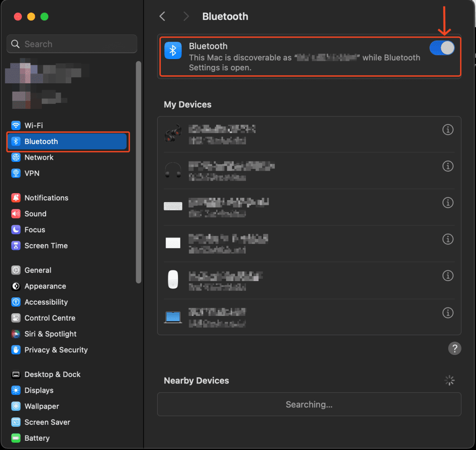Turn off the Bluetooth toggle switch
This screenshot has height=450, width=476.
442,48
